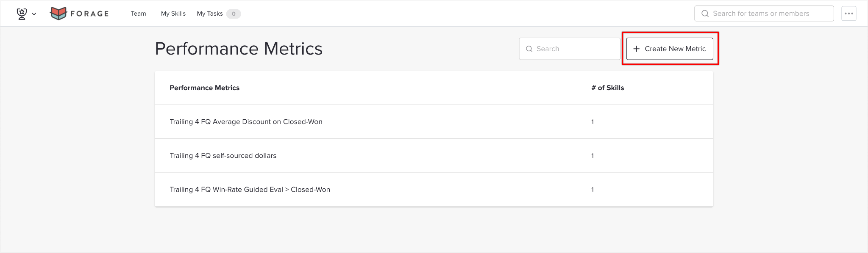Focus the metrics Search field
The width and height of the screenshot is (868, 253).
point(570,49)
